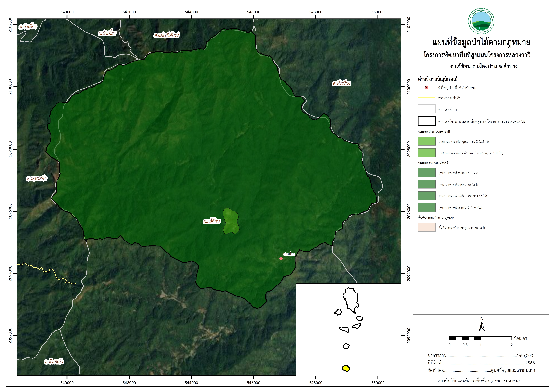Click the legend heading คำอธิบายสัญลักษณ์

[438, 79]
